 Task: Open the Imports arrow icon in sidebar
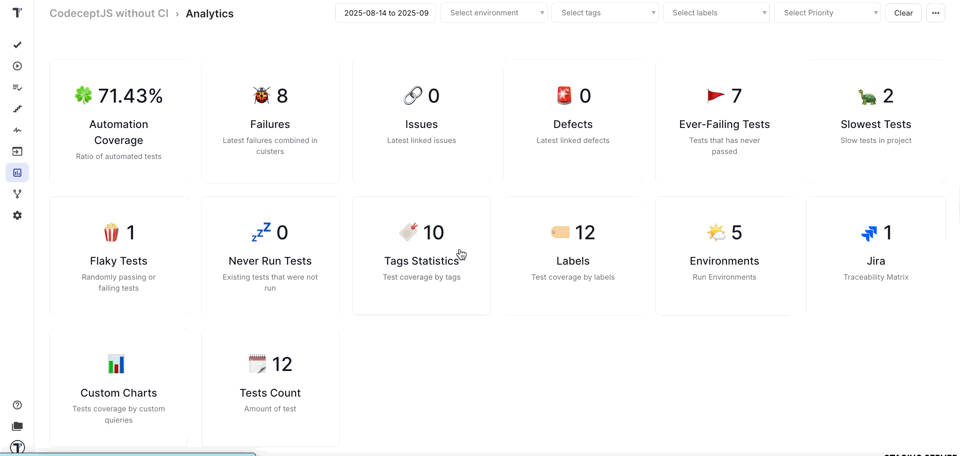[17, 152]
